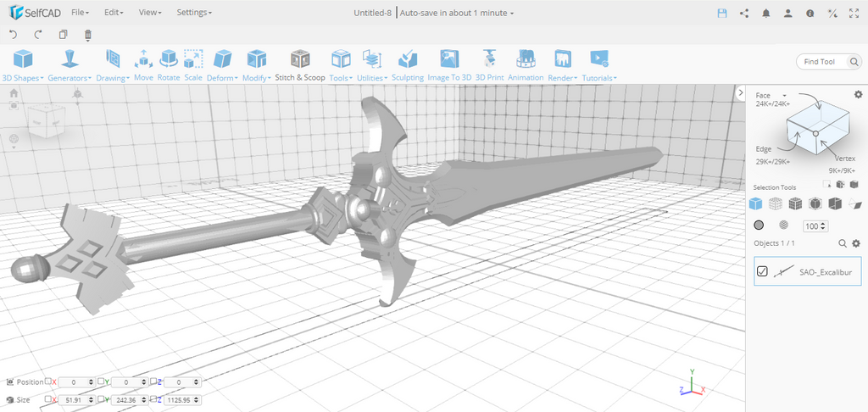Image resolution: width=868 pixels, height=412 pixels.
Task: Click the opacity value 100 field
Action: 816,226
